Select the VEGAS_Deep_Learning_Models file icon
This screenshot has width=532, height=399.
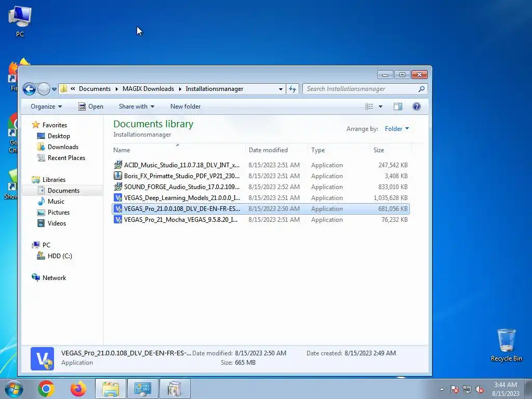click(x=118, y=198)
